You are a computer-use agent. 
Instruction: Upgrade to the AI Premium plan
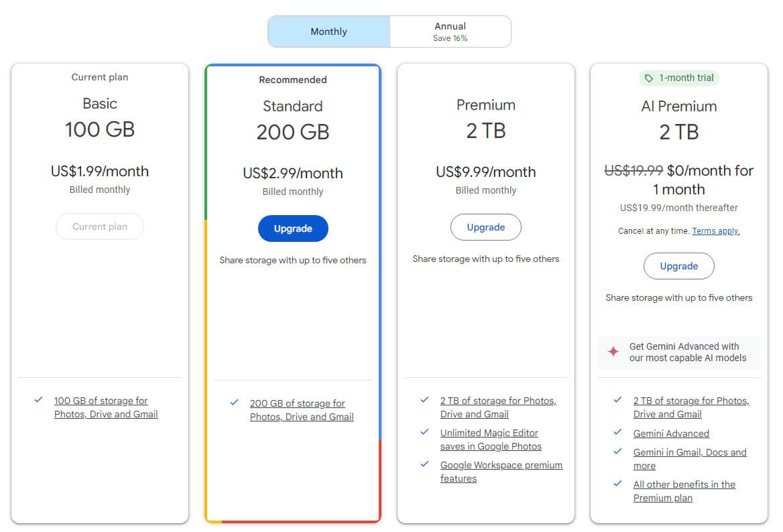(x=678, y=266)
